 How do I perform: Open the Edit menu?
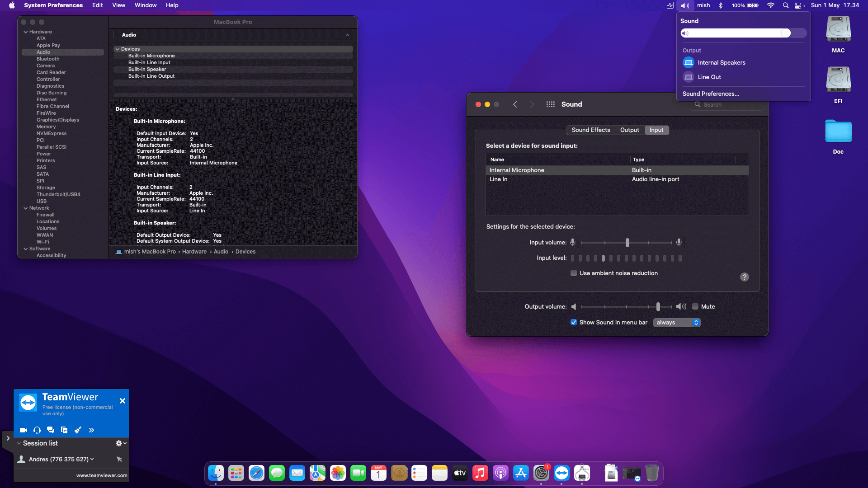click(97, 5)
